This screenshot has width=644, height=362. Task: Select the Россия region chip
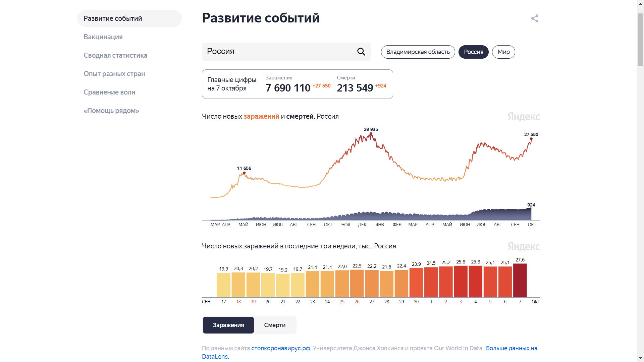[x=474, y=52]
